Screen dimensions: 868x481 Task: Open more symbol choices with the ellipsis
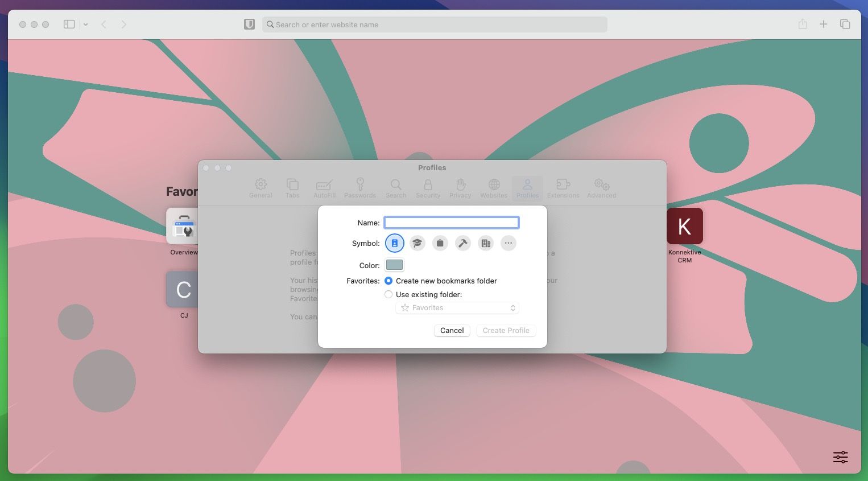[508, 242]
